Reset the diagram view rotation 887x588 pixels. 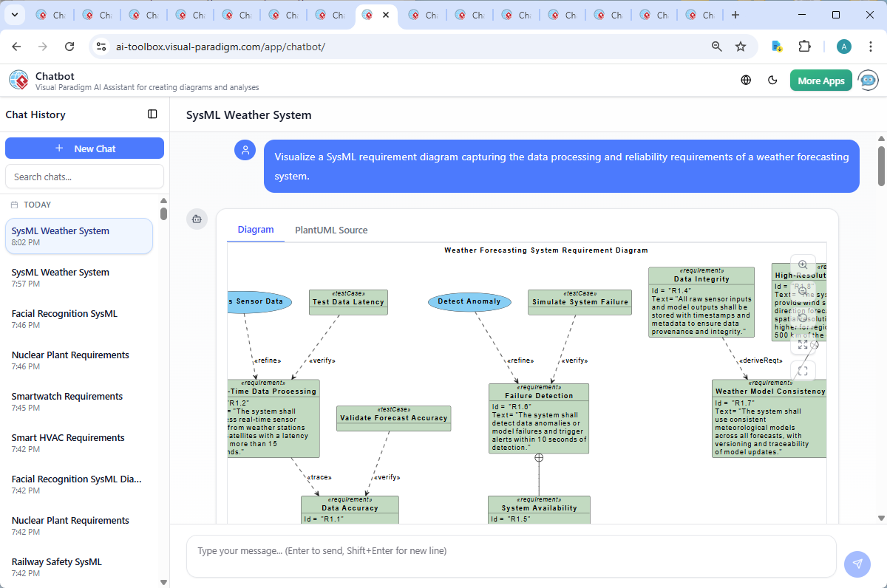[x=803, y=318]
